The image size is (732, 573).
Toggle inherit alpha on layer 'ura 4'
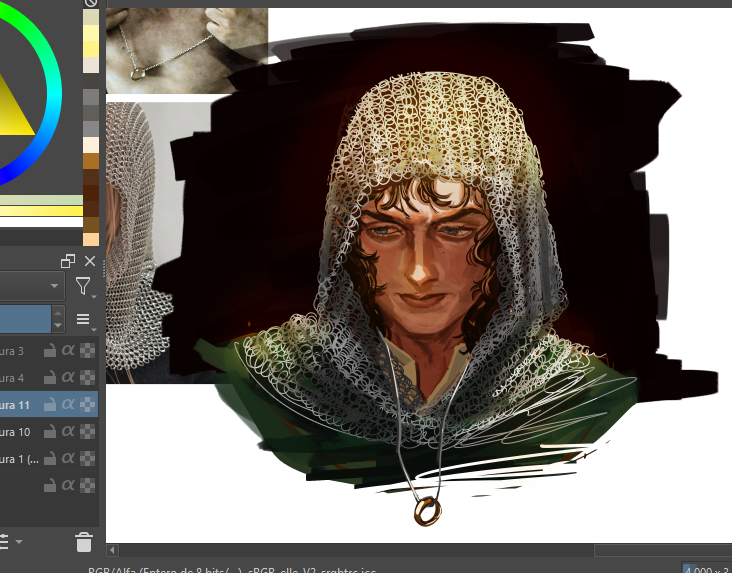[68, 377]
